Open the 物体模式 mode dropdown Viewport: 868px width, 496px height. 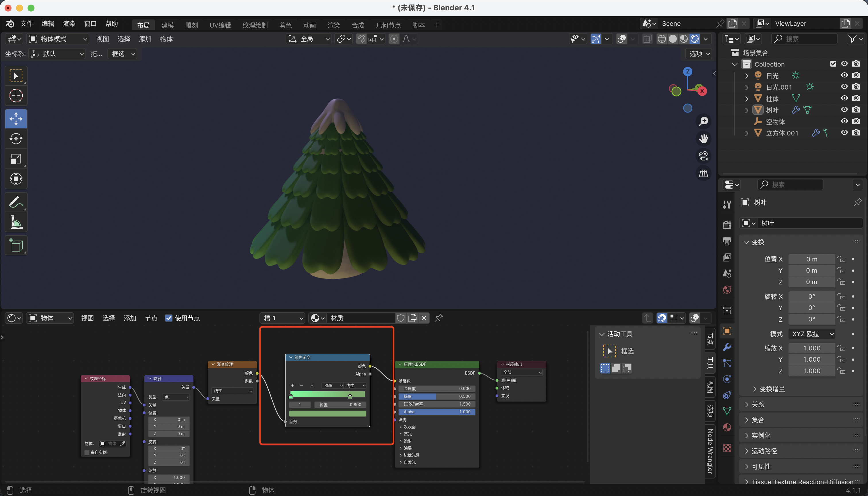58,39
